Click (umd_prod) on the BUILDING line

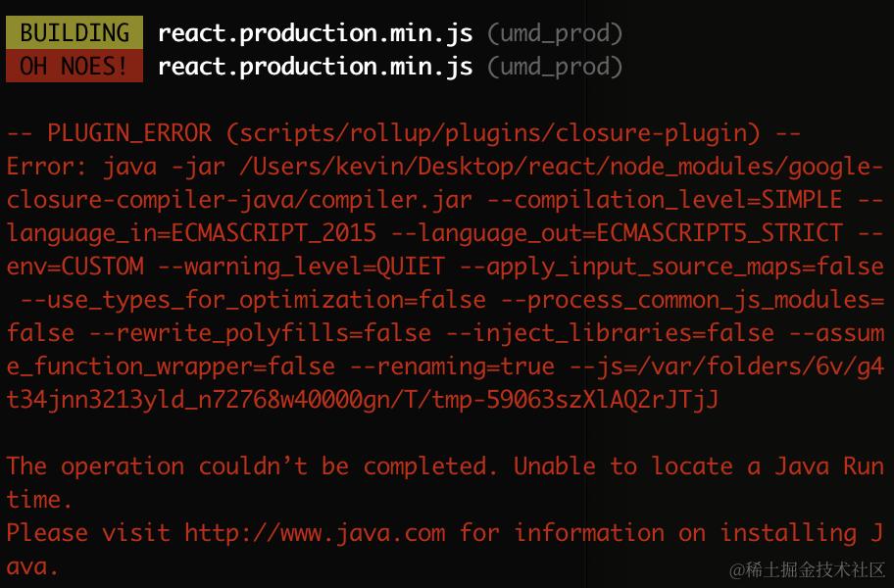pyautogui.click(x=555, y=33)
